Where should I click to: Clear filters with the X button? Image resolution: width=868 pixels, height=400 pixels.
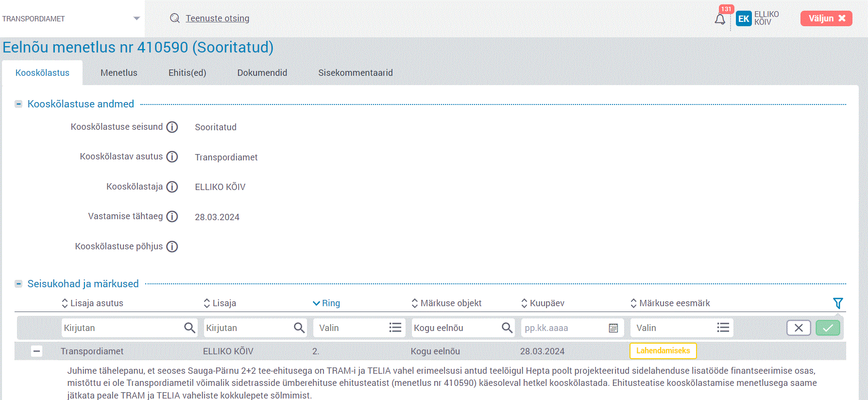pyautogui.click(x=799, y=328)
